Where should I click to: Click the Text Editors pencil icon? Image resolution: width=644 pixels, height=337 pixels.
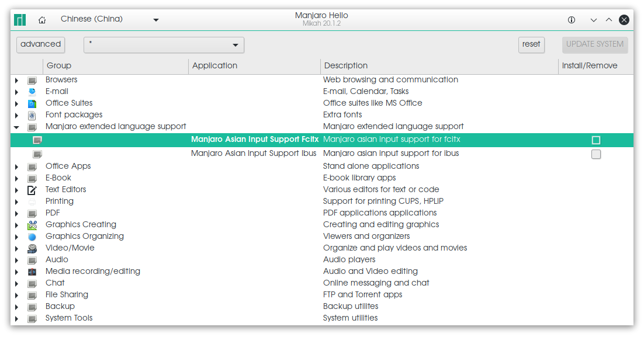(32, 190)
